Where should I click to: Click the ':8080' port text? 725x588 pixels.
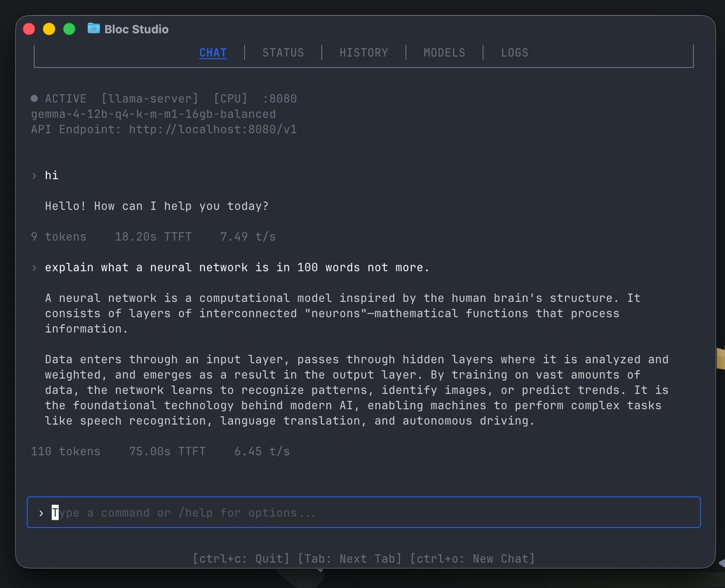[280, 98]
